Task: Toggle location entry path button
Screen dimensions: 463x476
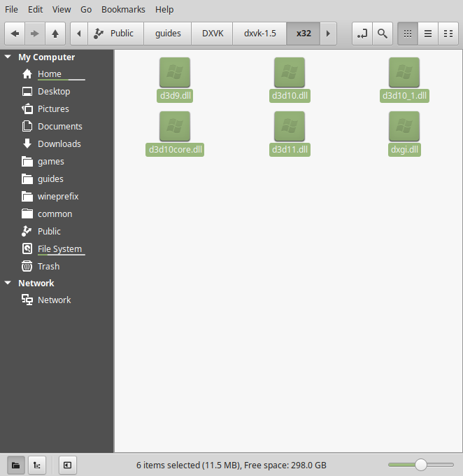Action: (x=362, y=34)
